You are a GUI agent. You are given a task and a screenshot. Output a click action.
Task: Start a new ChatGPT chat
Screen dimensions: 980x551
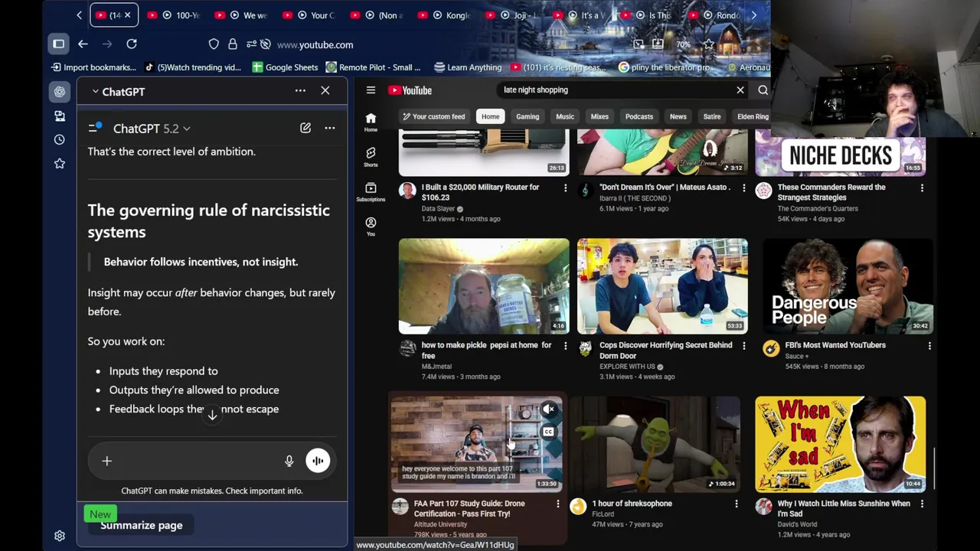tap(305, 128)
